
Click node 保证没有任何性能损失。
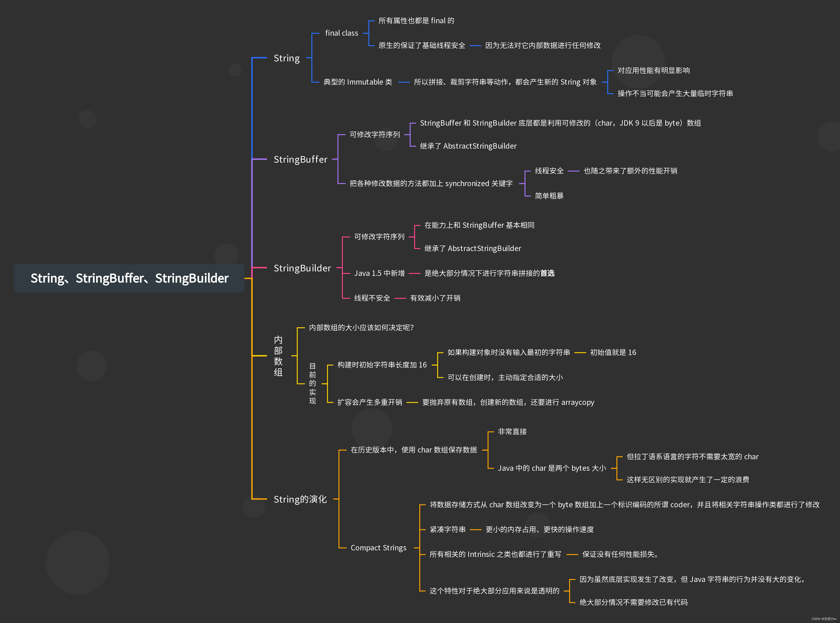coord(620,554)
